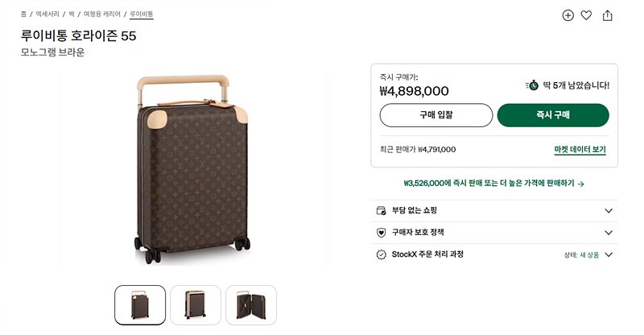The height and width of the screenshot is (335, 644).
Task: Expand the StockX 주문 처리 과정 chevron
Action: click(x=609, y=254)
